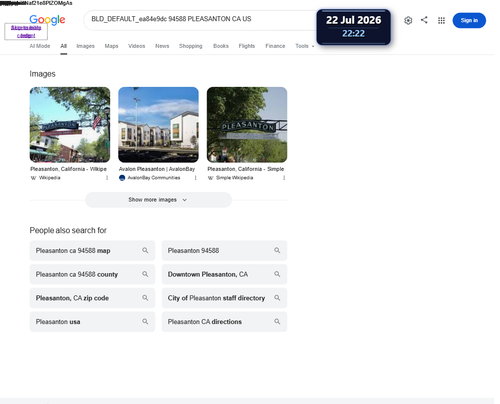The image size is (500, 404).
Task: Search 'Pleasanton ca 94588 county' suggestion
Action: pos(92,274)
